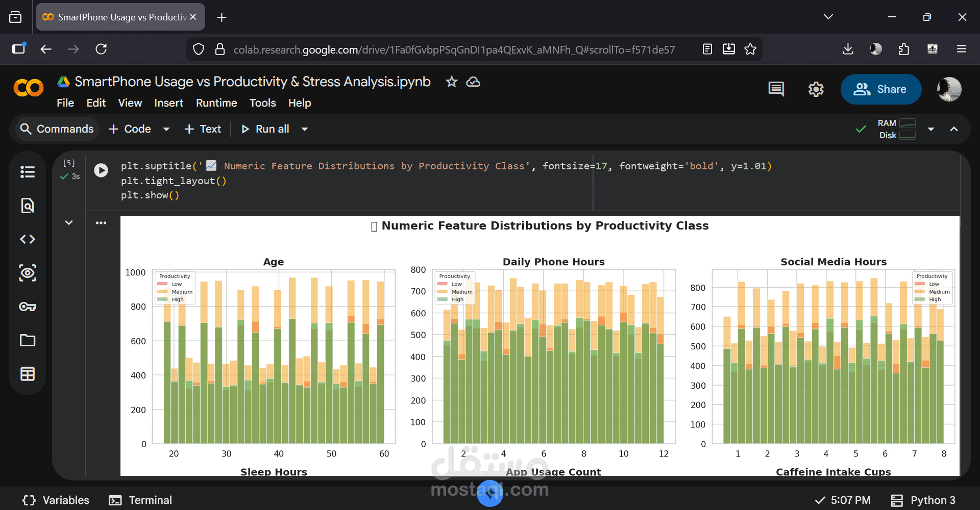This screenshot has height=510, width=980.
Task: Click the browser address bar URL
Action: [454, 49]
